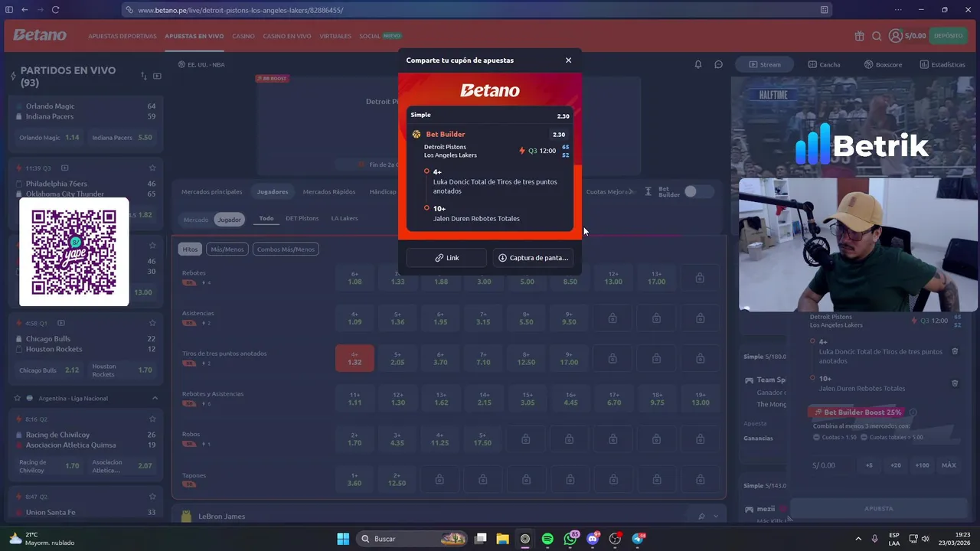Pick Asistencias 4+ at 1.09
Viewport: 980px width, 551px height.
354,318
